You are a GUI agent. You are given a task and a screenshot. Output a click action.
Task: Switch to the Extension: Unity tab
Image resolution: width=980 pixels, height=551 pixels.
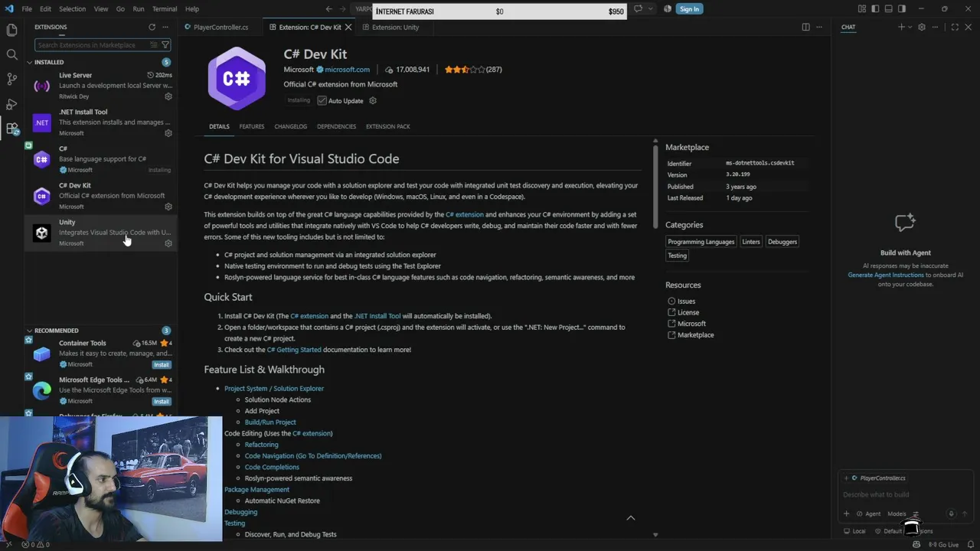395,27
